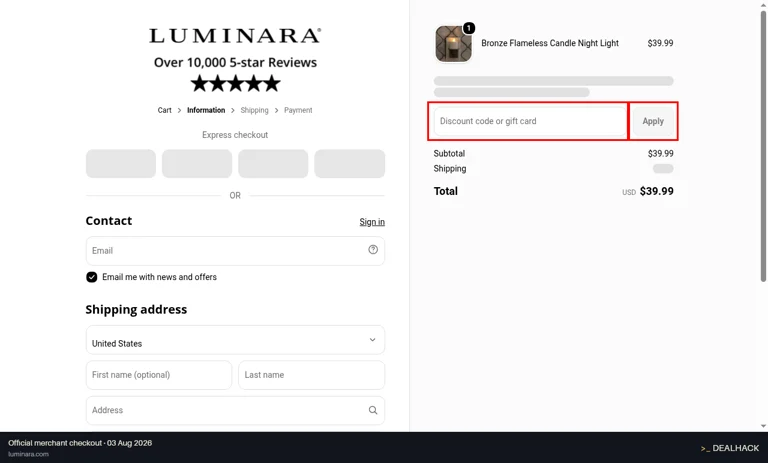Click the Shipping address heading
The width and height of the screenshot is (768, 463).
tap(136, 310)
